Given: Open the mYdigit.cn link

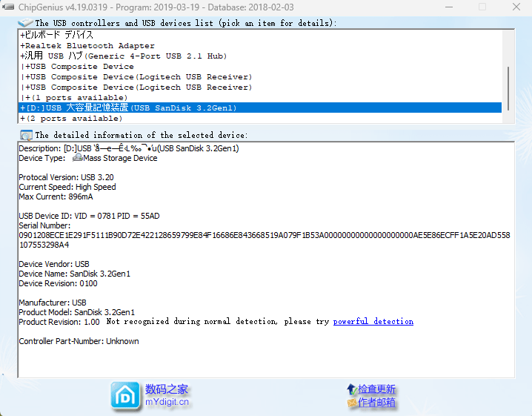Looking at the screenshot, I should click(x=167, y=402).
